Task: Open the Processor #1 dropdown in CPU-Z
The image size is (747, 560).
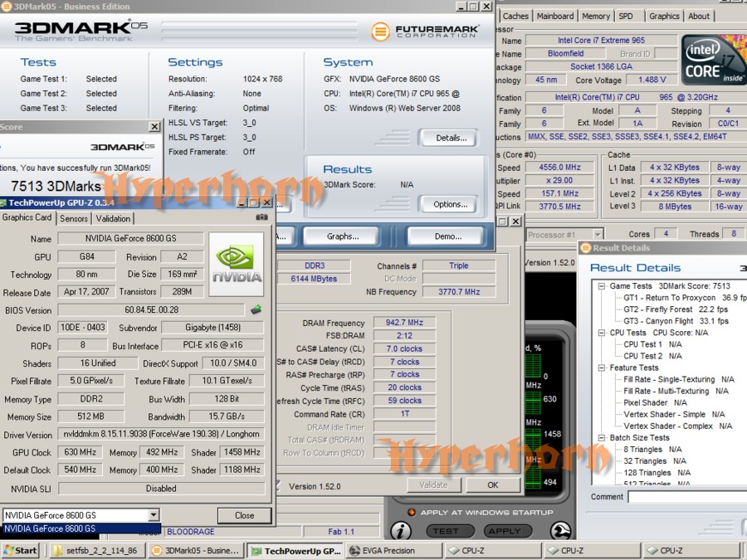Action: point(598,234)
